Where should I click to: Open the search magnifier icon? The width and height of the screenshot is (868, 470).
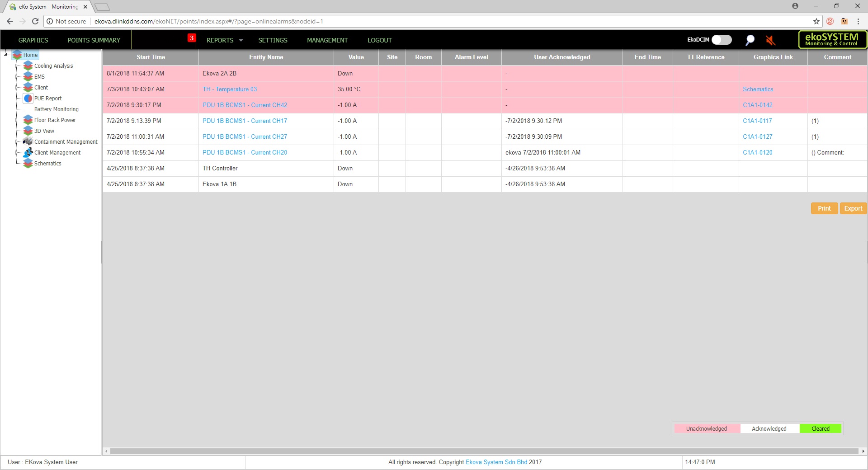(x=750, y=40)
